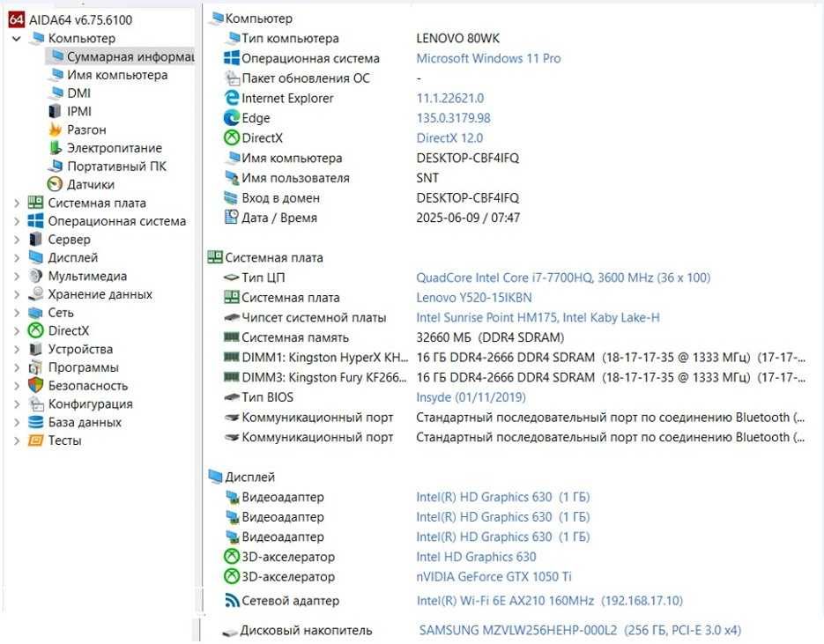Click the Internet Explorer icon in details

pos(231,98)
